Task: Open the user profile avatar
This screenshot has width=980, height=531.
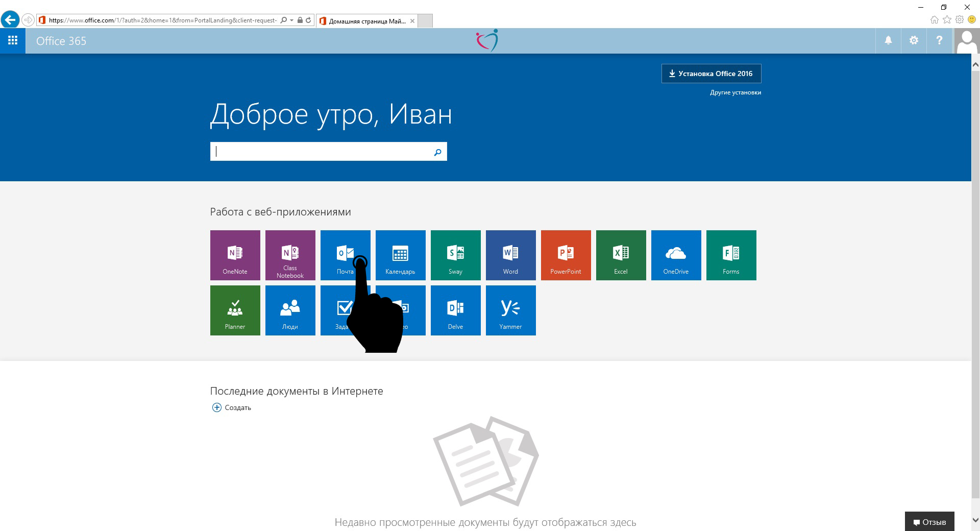Action: [967, 40]
